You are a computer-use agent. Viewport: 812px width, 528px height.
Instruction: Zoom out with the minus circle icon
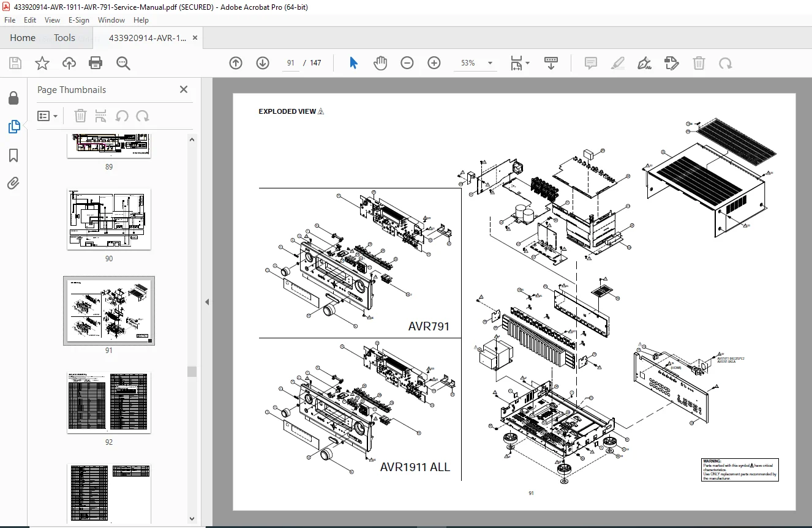[407, 63]
